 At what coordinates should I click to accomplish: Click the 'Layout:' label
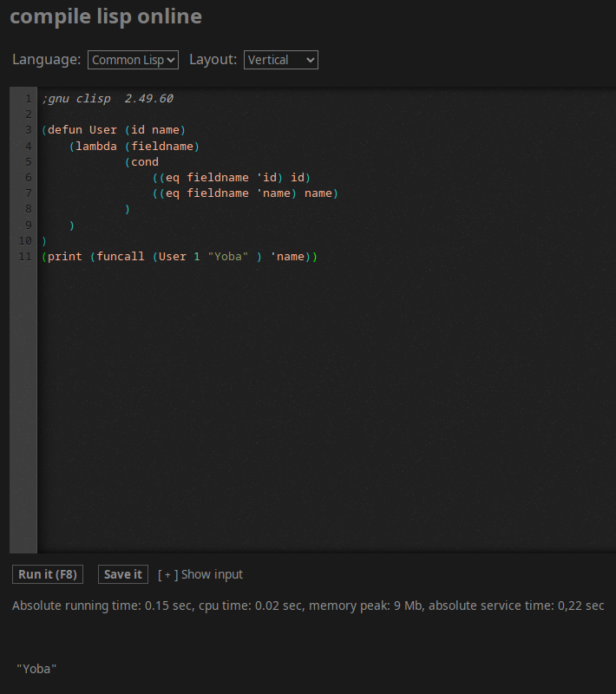[x=213, y=59]
